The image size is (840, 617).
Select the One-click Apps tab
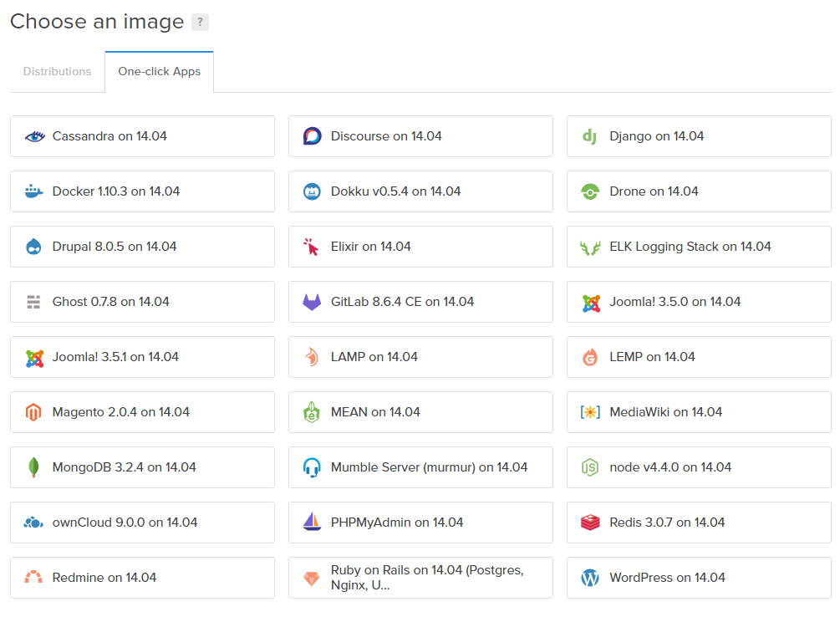point(159,72)
